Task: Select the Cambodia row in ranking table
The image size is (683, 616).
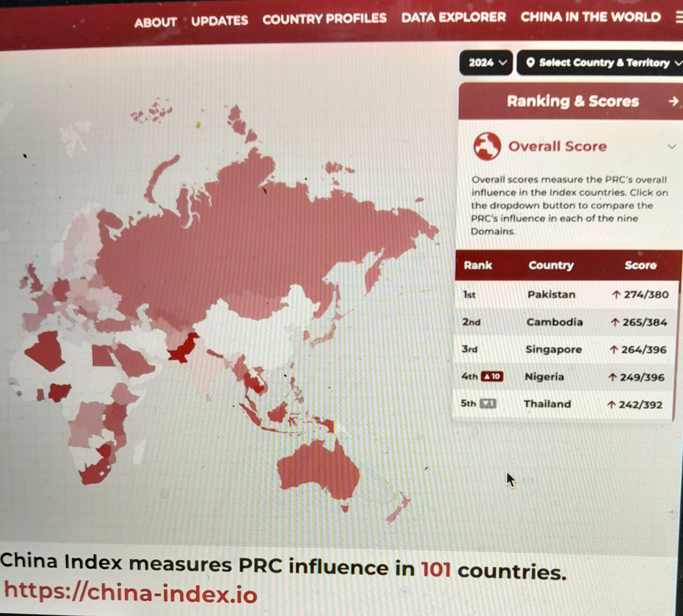Action: click(x=554, y=322)
